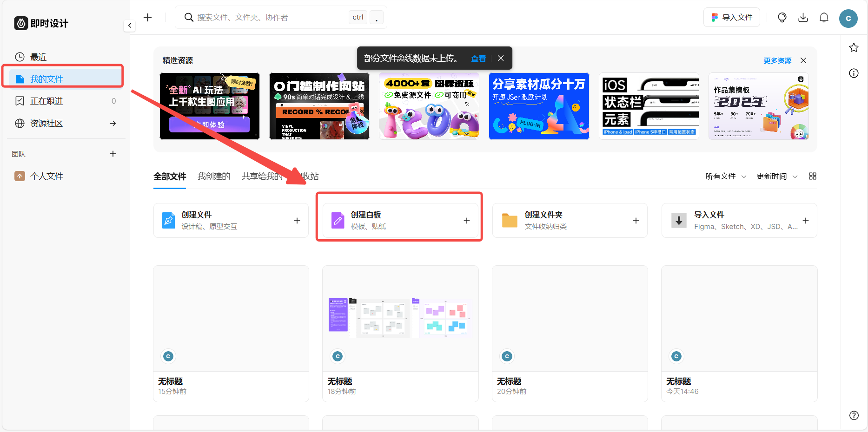Open the 所有文件 filter dropdown

pos(726,176)
